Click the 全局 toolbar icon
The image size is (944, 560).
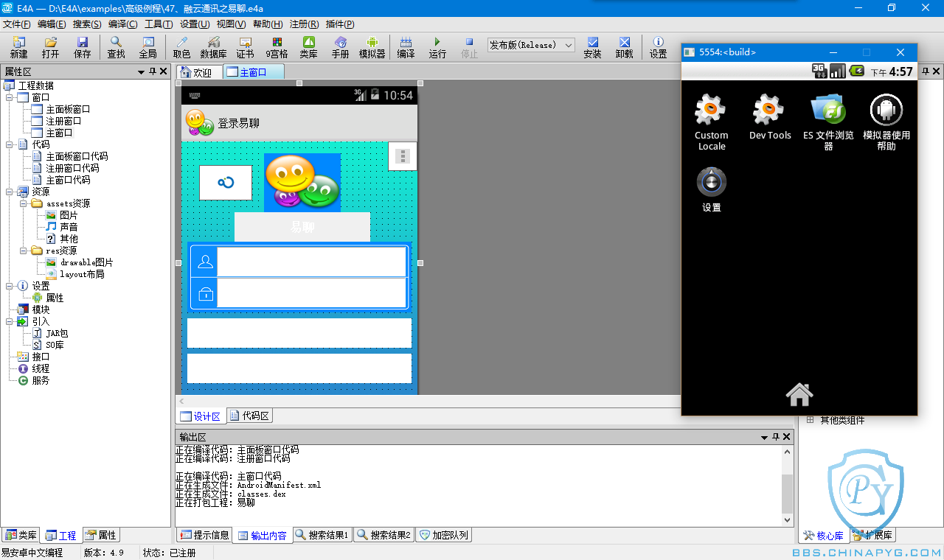(x=148, y=47)
